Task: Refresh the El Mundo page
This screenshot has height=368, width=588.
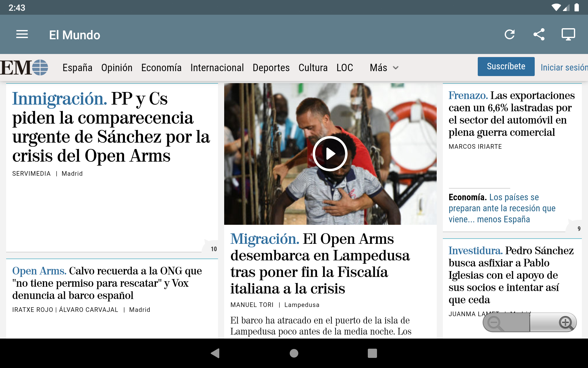Action: [x=510, y=34]
